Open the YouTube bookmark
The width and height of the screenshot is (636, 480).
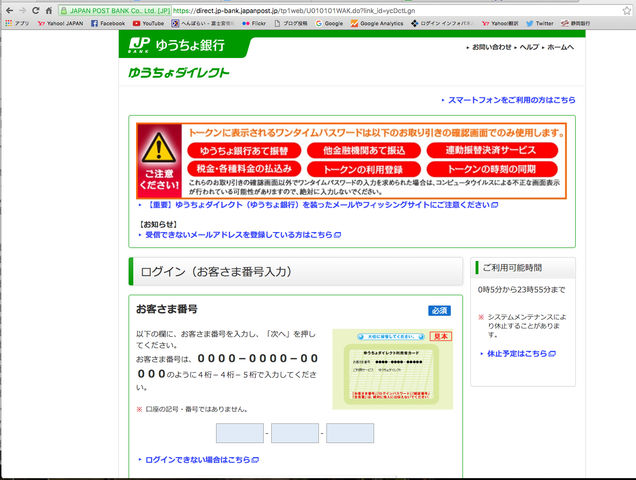(x=148, y=24)
